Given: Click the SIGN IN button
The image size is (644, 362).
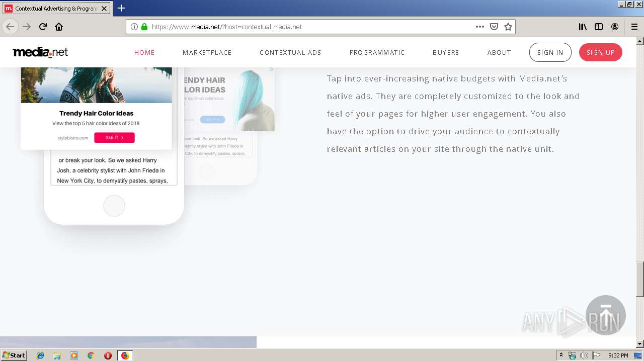Looking at the screenshot, I should tap(550, 52).
